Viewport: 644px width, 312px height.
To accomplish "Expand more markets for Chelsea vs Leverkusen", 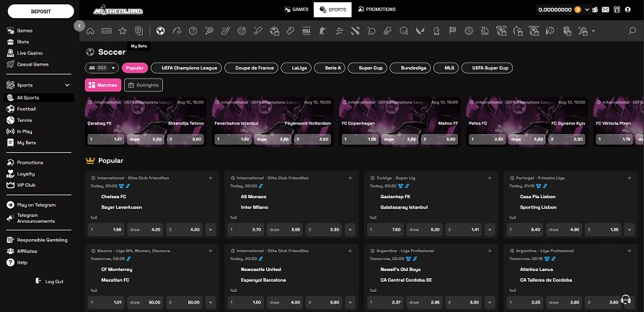I will point(211,230).
